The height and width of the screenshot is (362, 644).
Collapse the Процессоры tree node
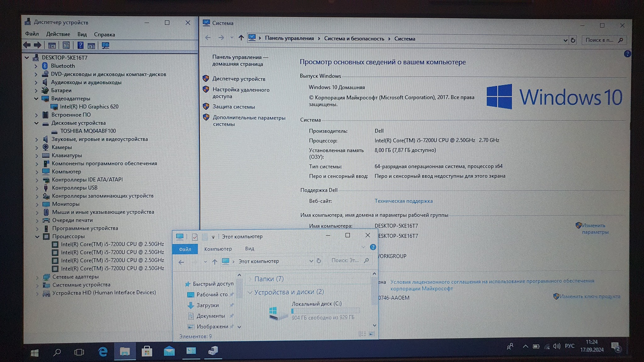pos(37,237)
